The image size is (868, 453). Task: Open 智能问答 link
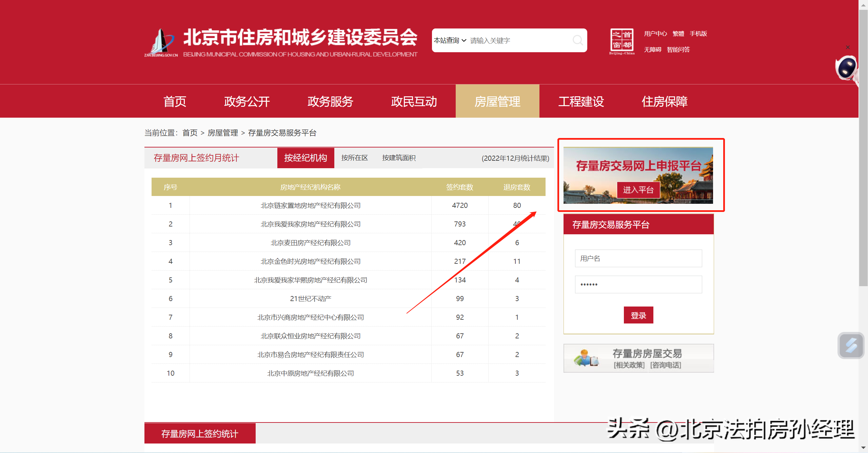pyautogui.click(x=678, y=50)
